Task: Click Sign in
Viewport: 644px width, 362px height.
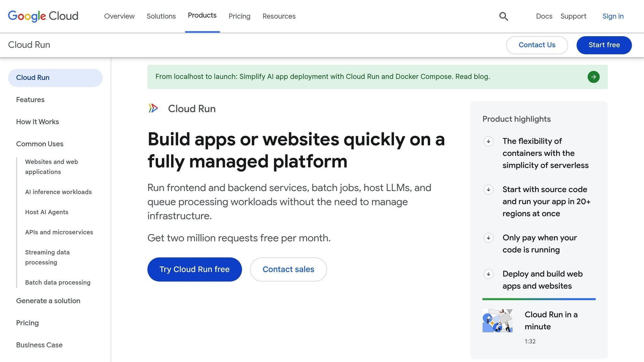Action: pos(613,16)
